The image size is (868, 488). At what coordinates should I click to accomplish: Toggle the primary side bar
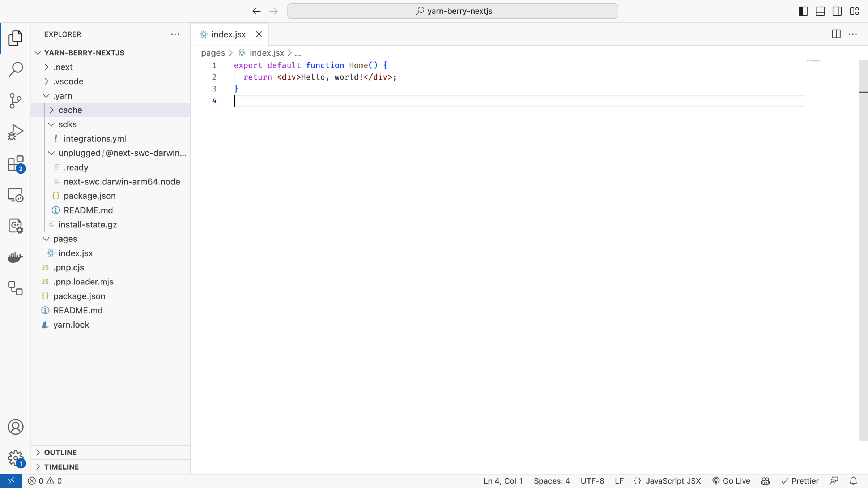click(x=803, y=11)
